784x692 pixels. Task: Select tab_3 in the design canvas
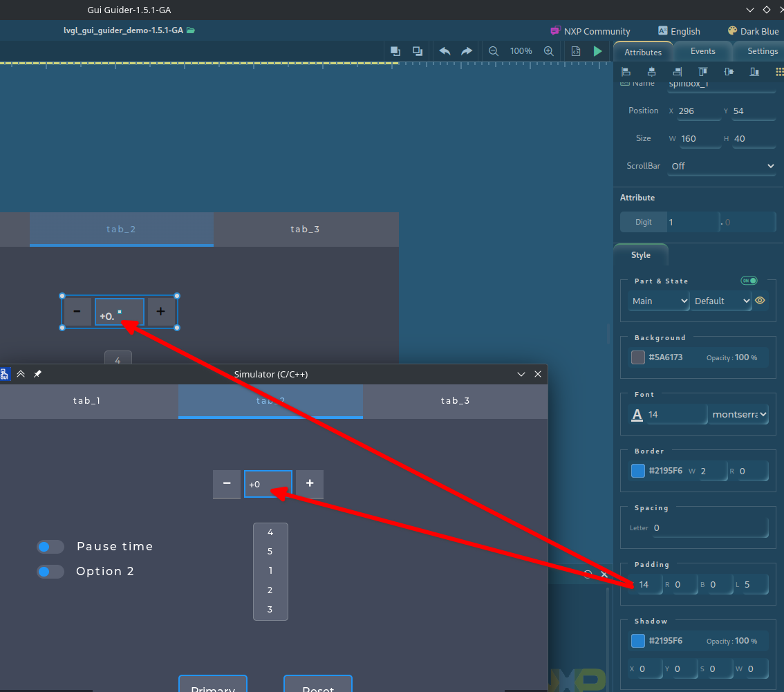(x=305, y=229)
